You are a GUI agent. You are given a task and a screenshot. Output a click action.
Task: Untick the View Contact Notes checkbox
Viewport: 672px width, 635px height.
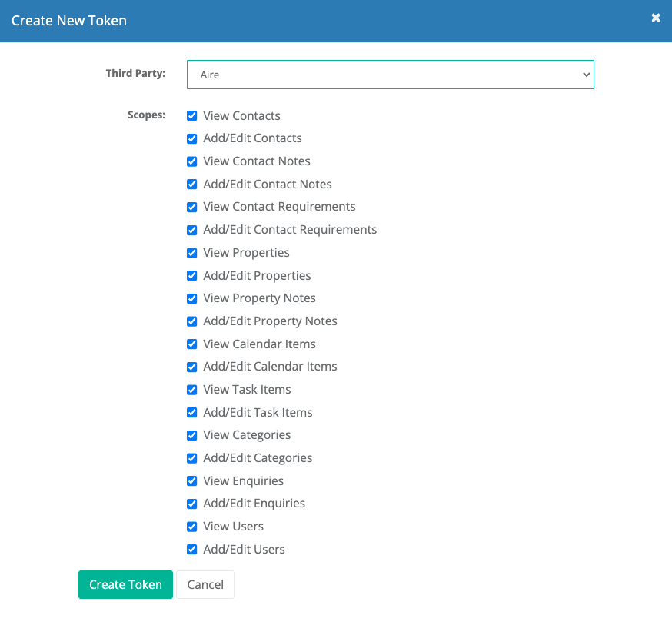(192, 161)
